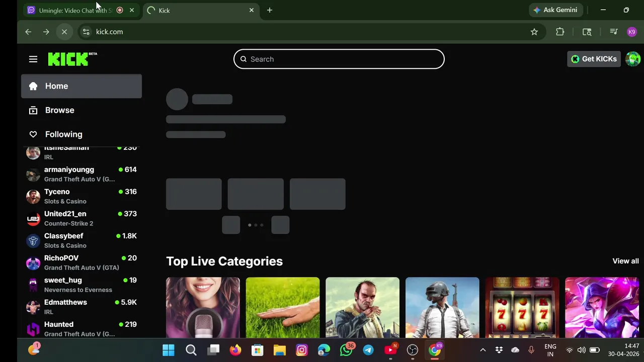Open Instagram from the taskbar
The height and width of the screenshot is (362, 644).
pos(302,350)
